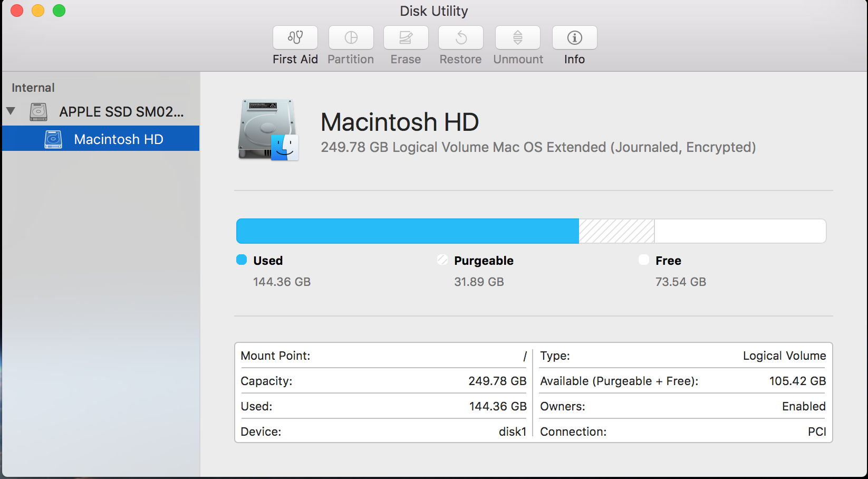Click the white Free bar segment

[x=740, y=231]
